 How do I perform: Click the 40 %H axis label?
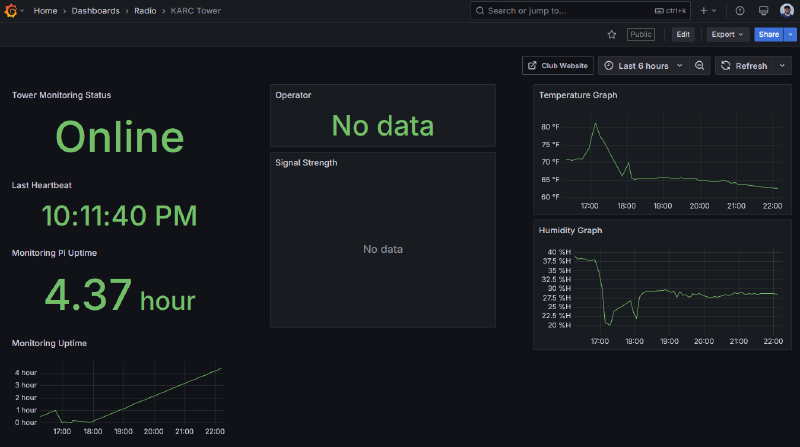(x=559, y=252)
